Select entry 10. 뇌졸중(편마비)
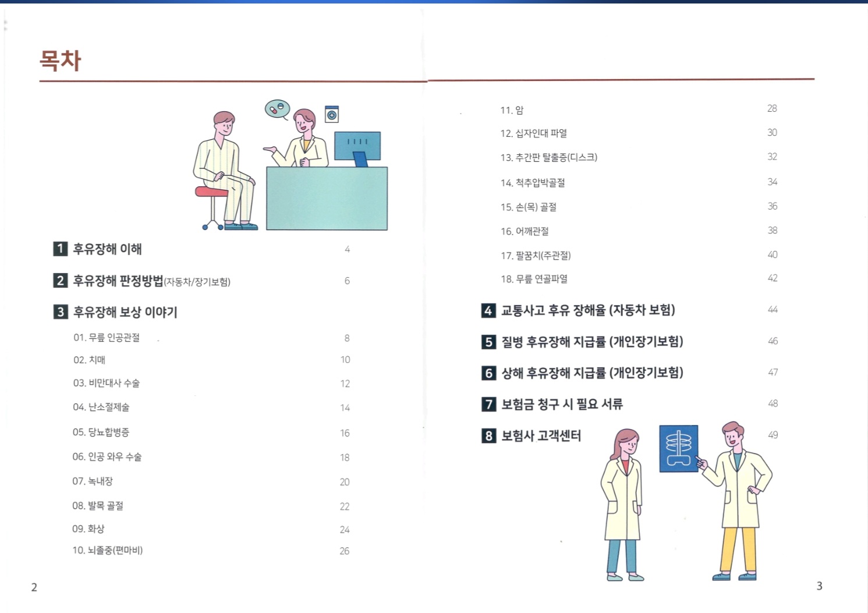The width and height of the screenshot is (868, 613). pos(108,550)
